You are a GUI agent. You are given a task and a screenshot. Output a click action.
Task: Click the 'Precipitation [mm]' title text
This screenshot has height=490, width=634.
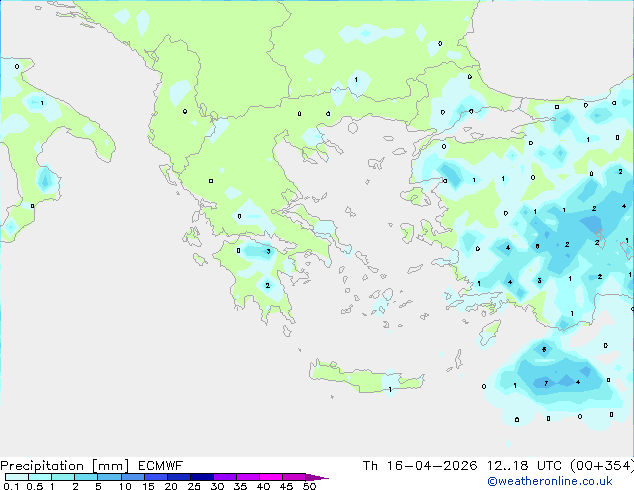coord(65,466)
